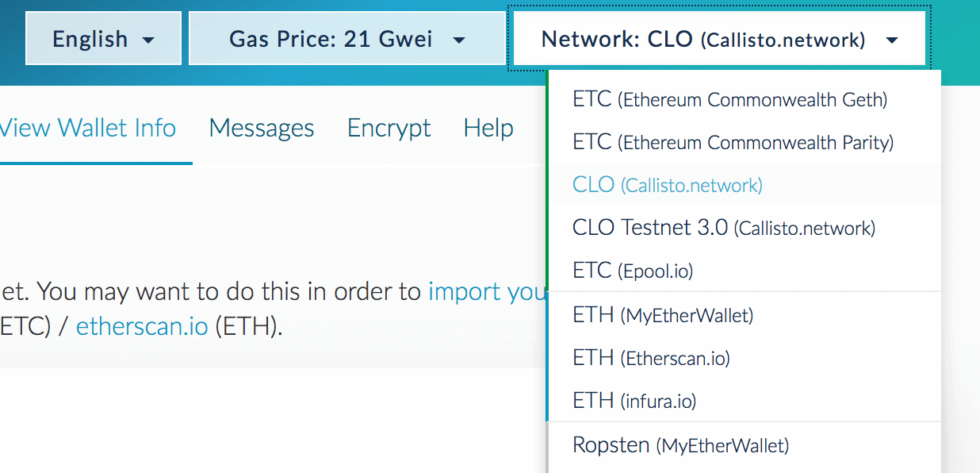Viewport: 980px width, 473px height.
Task: Click the 'import you' link text
Action: click(x=486, y=292)
